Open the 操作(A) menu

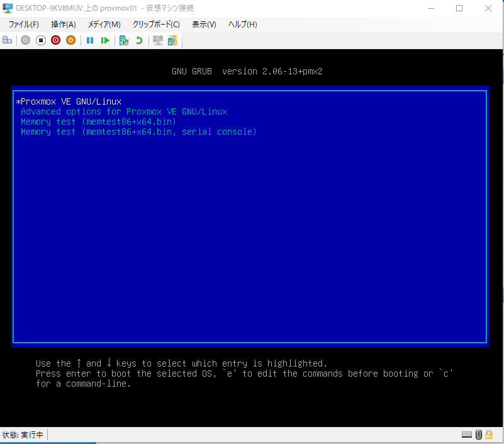[x=63, y=24]
